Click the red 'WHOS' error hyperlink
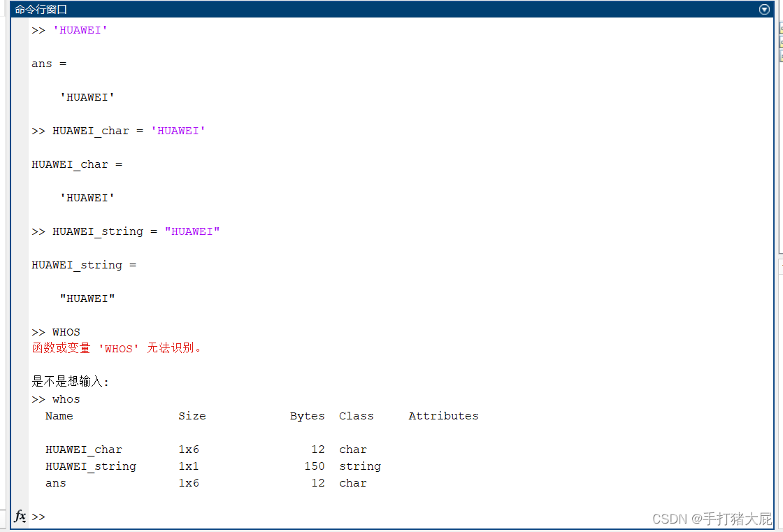Screen dimensions: 783x532 pos(119,347)
